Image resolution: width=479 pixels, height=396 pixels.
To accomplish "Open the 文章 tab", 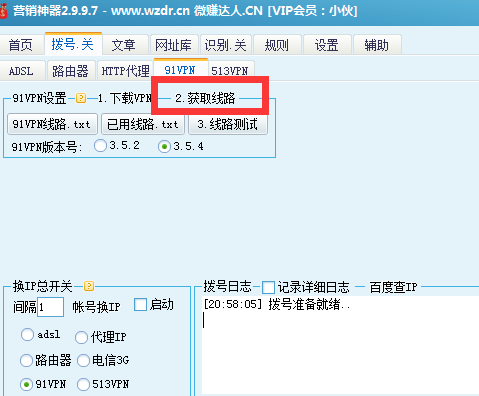I will click(124, 45).
